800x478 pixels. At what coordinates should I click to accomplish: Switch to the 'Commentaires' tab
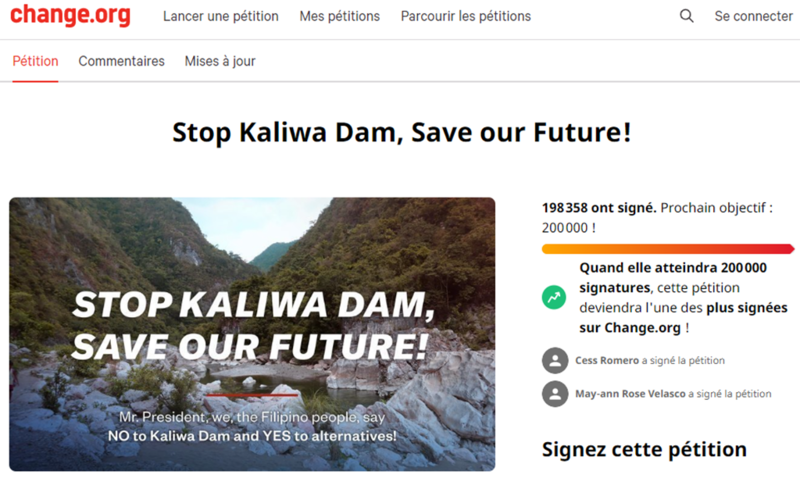tap(121, 61)
